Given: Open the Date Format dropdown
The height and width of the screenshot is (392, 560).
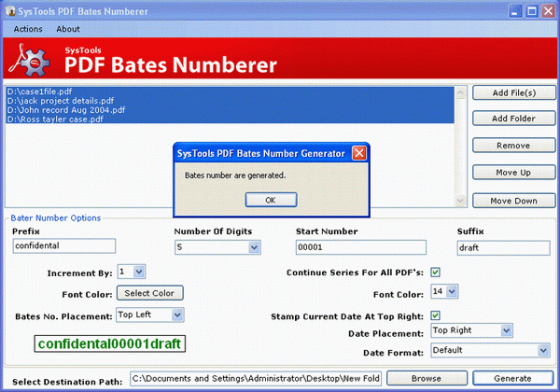Looking at the screenshot, I should coord(542,351).
